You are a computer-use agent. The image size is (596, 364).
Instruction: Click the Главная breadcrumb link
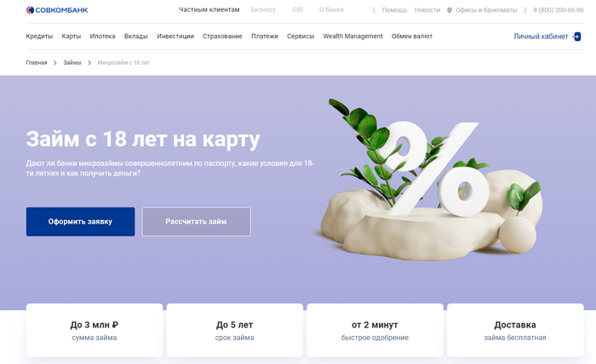pos(37,63)
